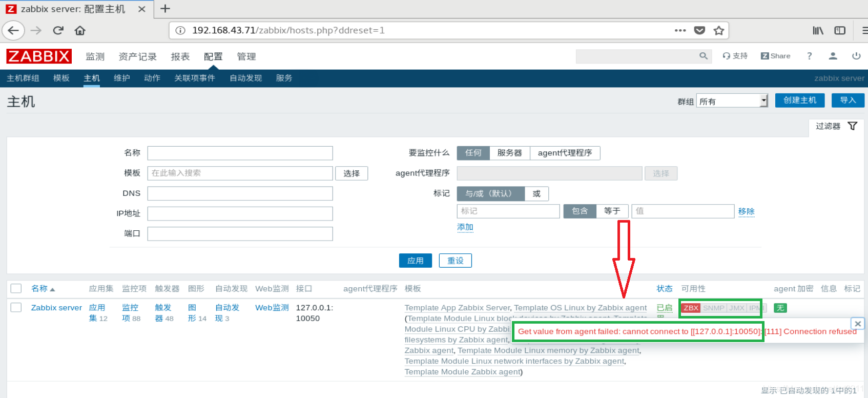
Task: Select 任何 monitoring option
Action: click(x=473, y=153)
